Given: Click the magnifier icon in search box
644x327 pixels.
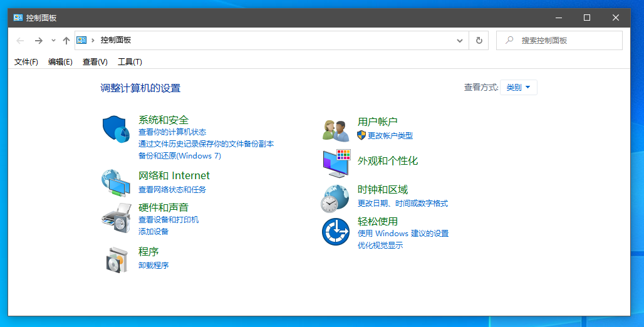Looking at the screenshot, I should (x=509, y=40).
